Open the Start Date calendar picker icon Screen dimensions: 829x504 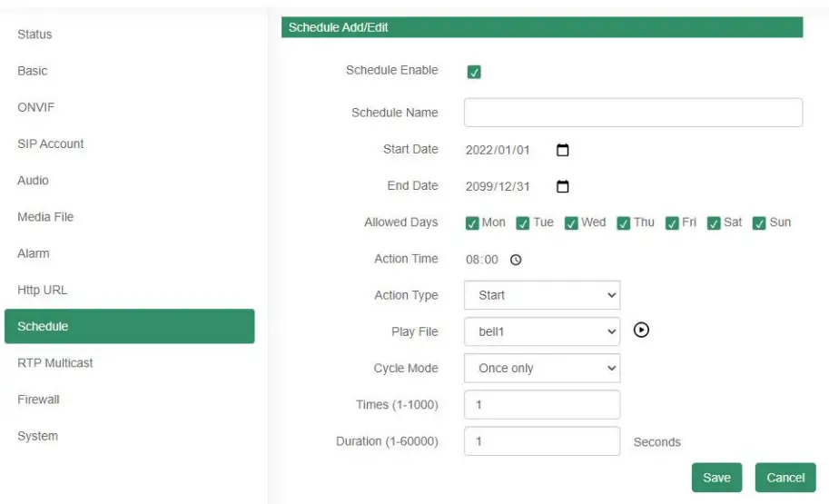pos(562,150)
